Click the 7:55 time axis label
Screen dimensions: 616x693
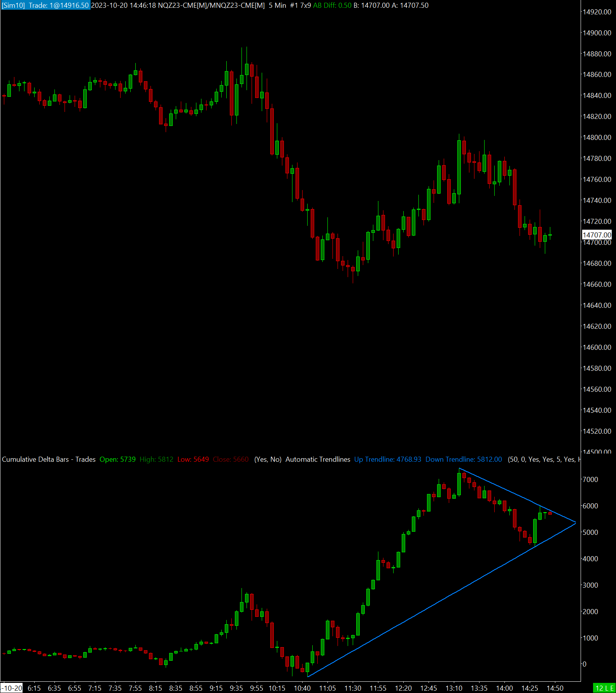135,688
